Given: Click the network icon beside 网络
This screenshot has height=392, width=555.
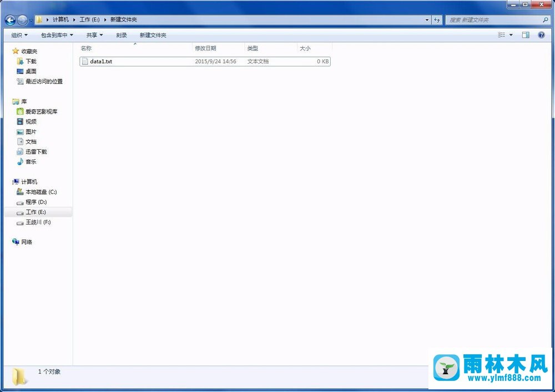Looking at the screenshot, I should point(16,242).
